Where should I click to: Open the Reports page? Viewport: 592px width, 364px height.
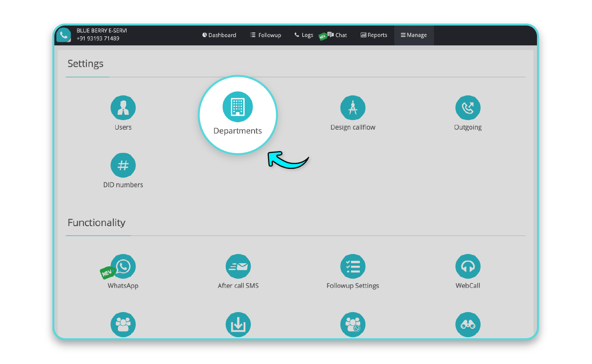tap(374, 35)
